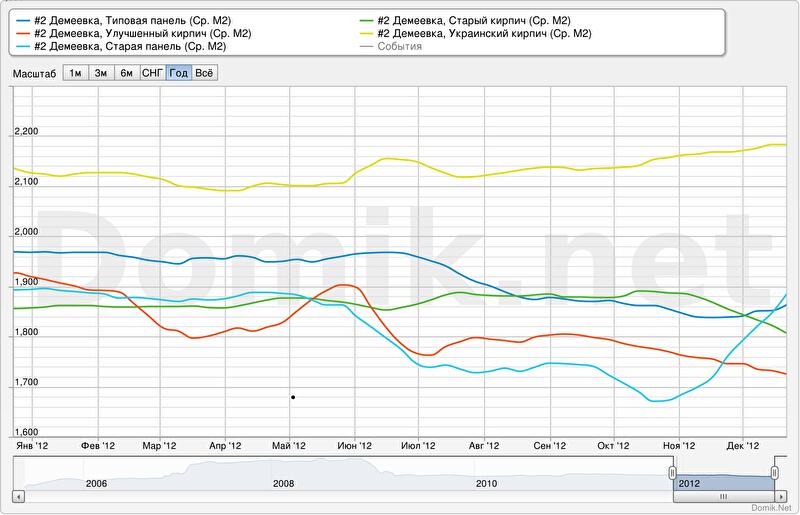This screenshot has width=800, height=515.
Task: Set zoom scale to 1м
Action: 75,73
